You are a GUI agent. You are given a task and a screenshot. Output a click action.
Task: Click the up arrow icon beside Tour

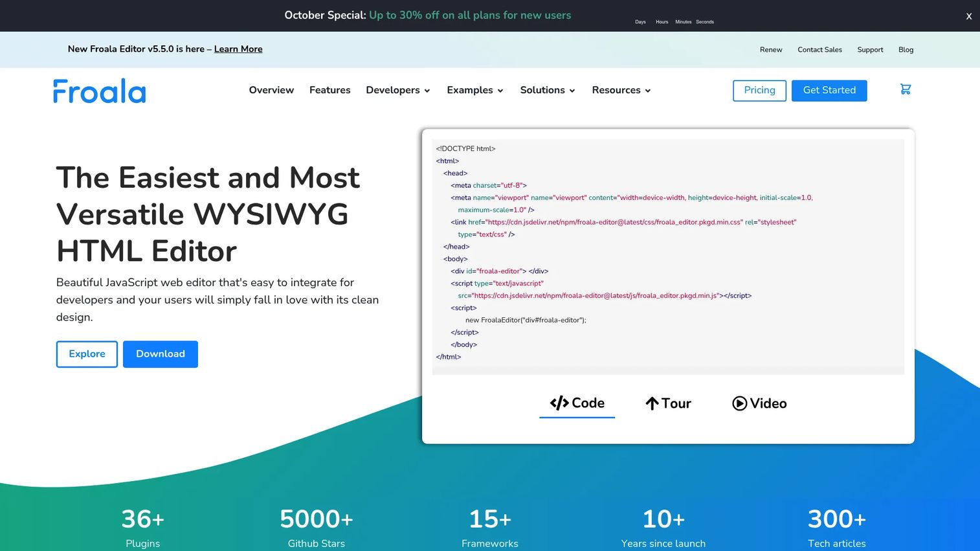click(652, 403)
